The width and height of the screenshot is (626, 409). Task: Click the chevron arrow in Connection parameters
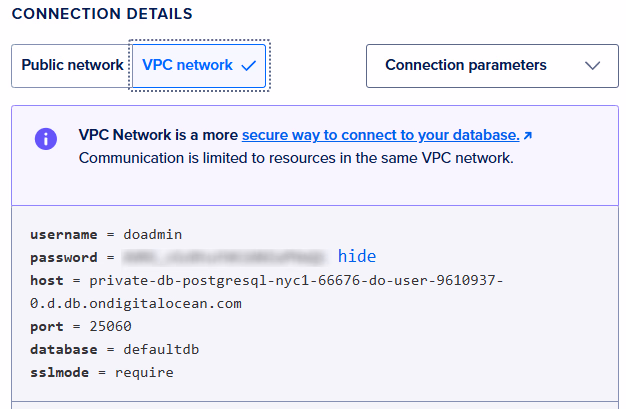592,66
